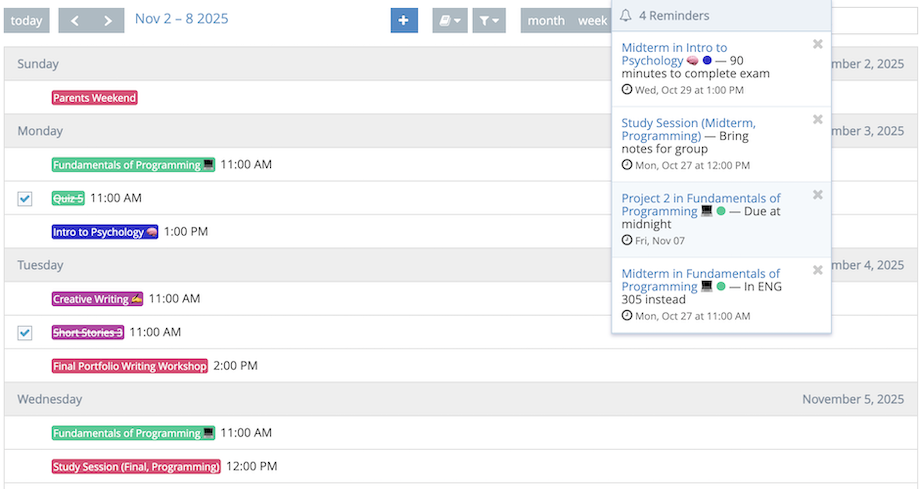Switch to month view
Viewport: 920px width, 489px height.
coord(546,20)
